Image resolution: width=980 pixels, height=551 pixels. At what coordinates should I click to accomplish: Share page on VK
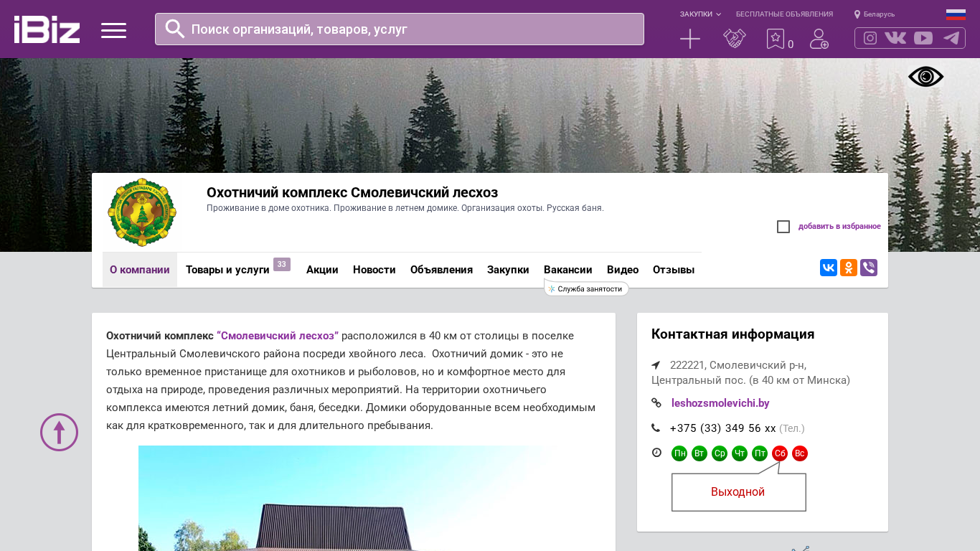click(x=829, y=268)
